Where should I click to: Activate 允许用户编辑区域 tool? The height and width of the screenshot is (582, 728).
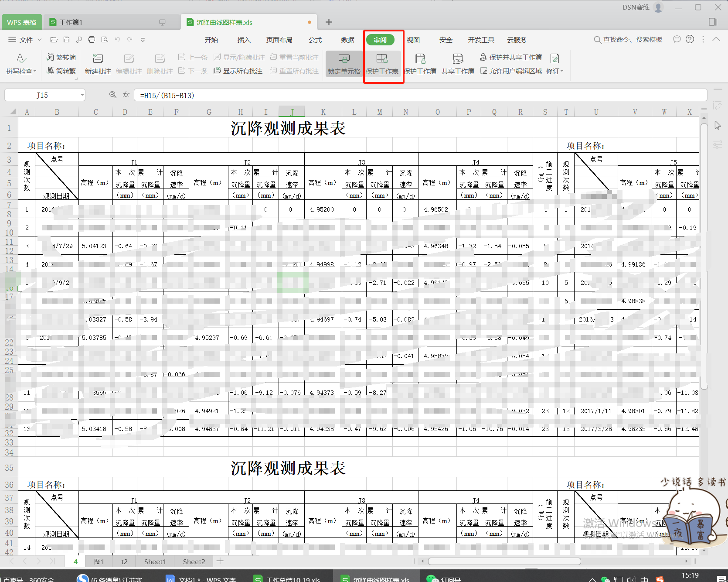(x=514, y=71)
